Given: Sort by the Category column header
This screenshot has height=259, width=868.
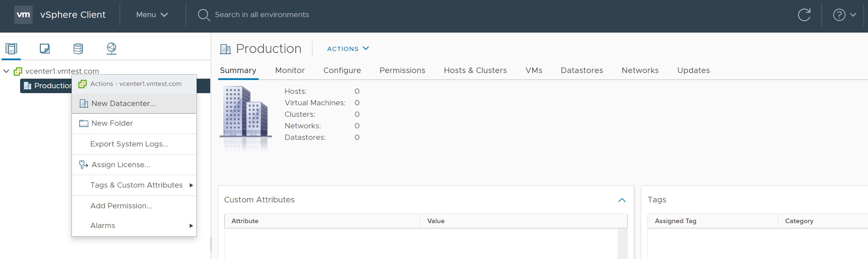Looking at the screenshot, I should (x=823, y=221).
